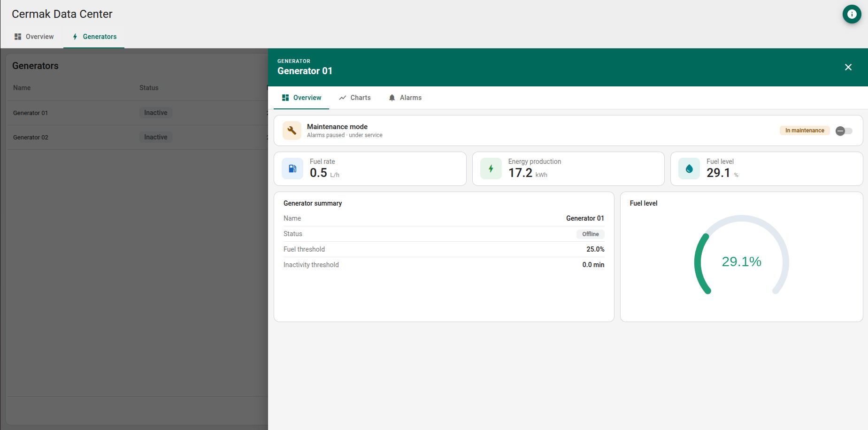Click the Offline status chip
868x430 pixels.
click(591, 234)
